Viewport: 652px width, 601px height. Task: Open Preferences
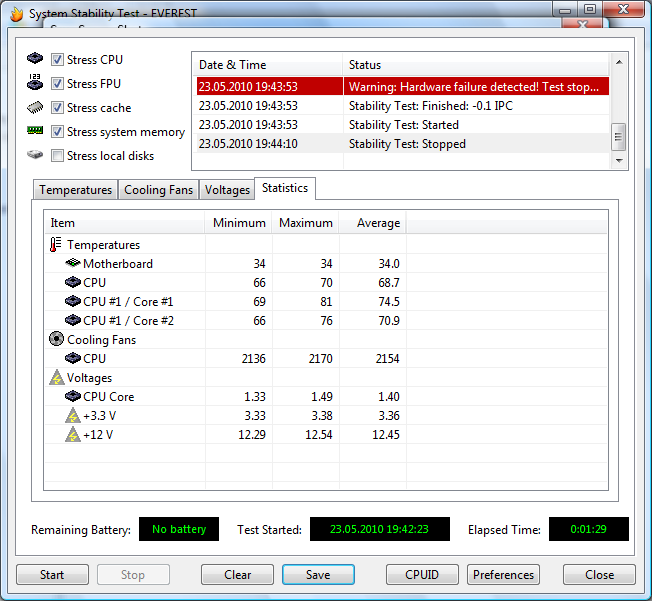pos(503,574)
